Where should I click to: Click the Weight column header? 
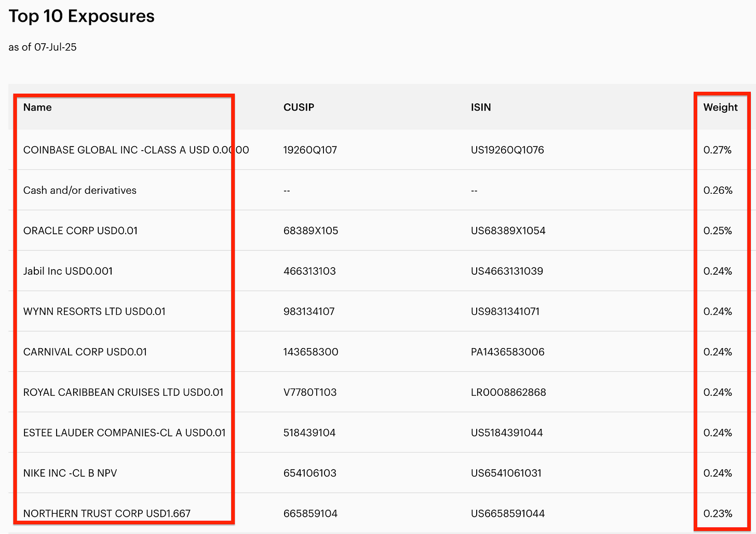coord(720,107)
